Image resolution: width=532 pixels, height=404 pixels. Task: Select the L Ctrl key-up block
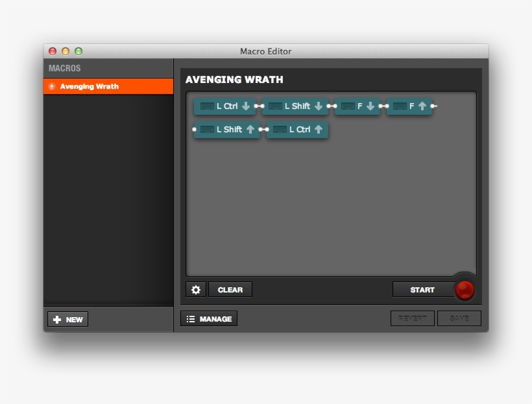point(297,130)
